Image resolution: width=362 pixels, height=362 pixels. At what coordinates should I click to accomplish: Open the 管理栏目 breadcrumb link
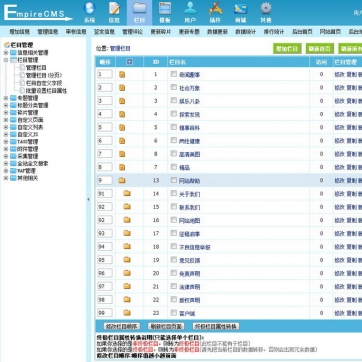120,49
